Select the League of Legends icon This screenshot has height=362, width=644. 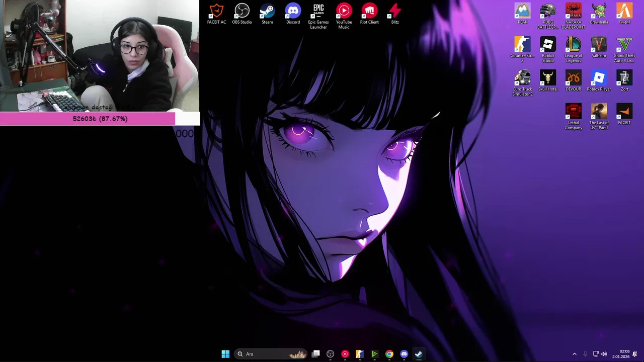tap(573, 50)
